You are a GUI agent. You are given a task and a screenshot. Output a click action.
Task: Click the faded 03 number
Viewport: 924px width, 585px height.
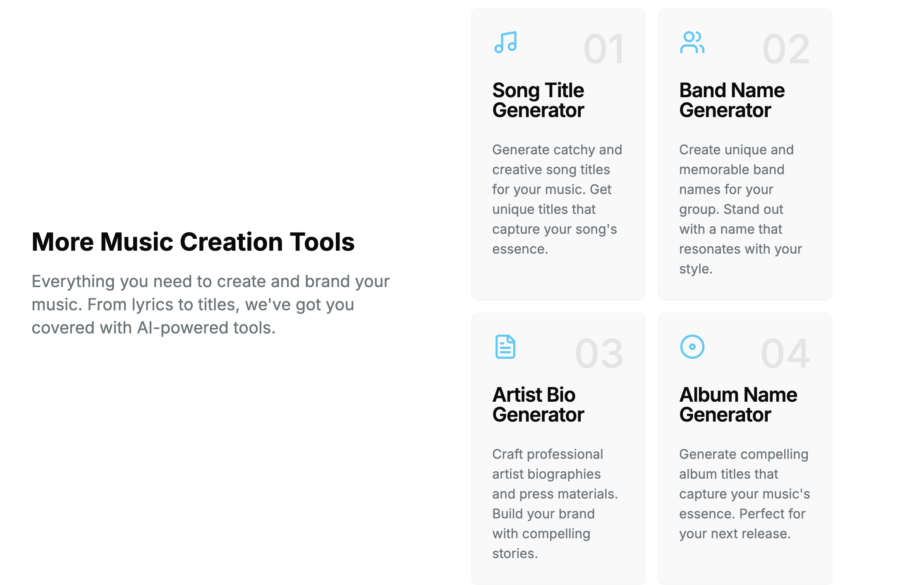(599, 354)
